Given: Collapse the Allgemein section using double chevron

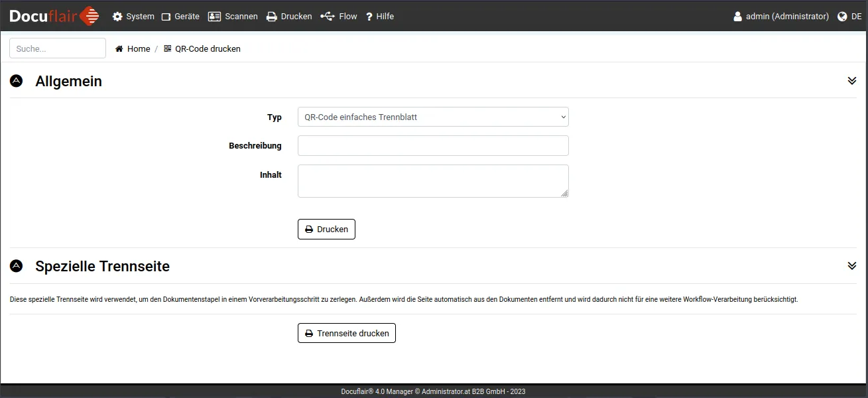Looking at the screenshot, I should (x=852, y=81).
